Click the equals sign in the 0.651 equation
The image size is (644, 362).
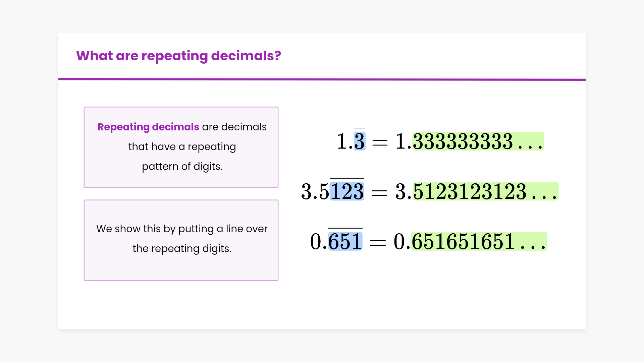[378, 243]
